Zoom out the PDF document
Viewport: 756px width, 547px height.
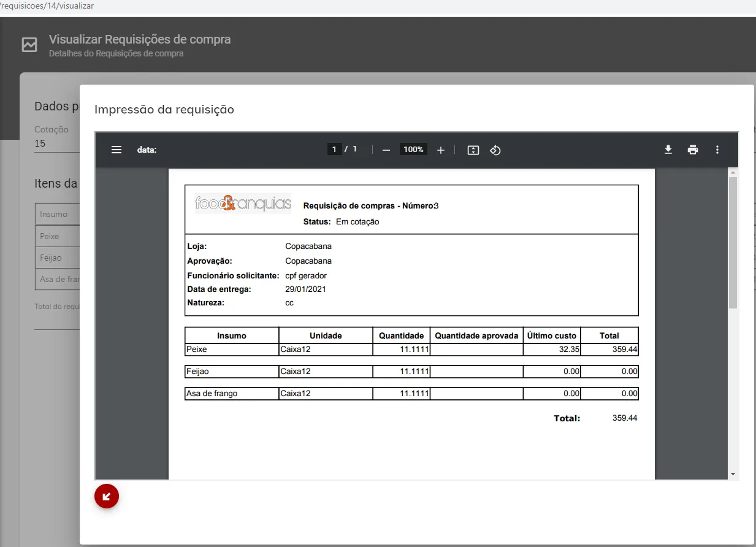click(386, 150)
